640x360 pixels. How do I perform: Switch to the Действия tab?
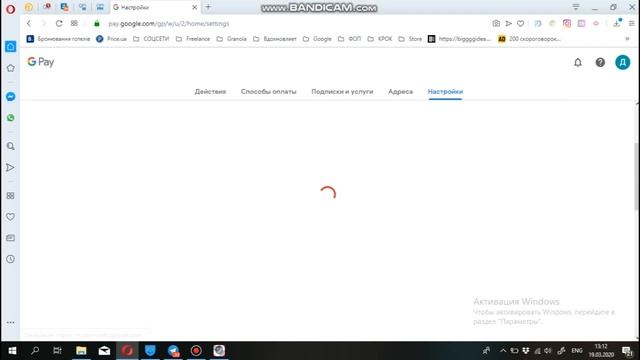(x=210, y=91)
